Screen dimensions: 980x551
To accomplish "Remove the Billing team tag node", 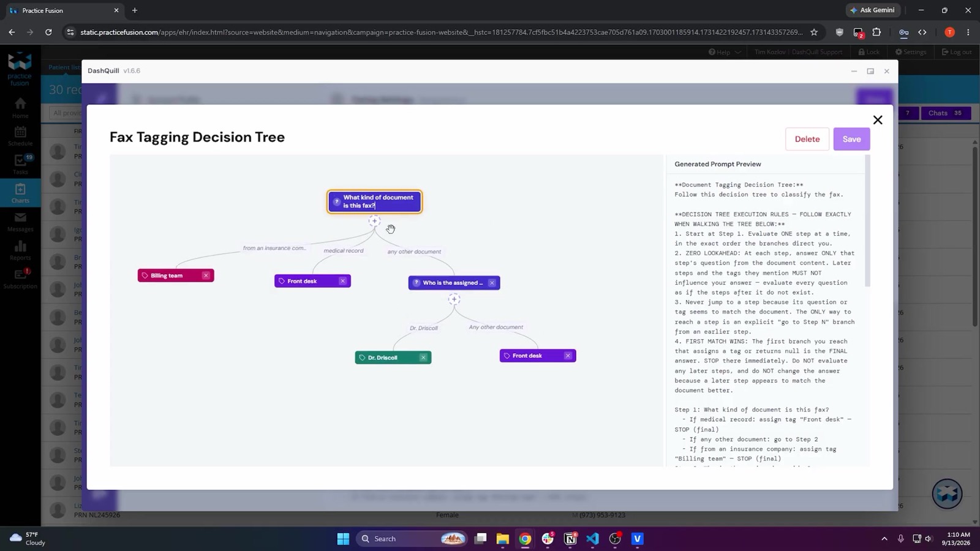I will point(206,275).
